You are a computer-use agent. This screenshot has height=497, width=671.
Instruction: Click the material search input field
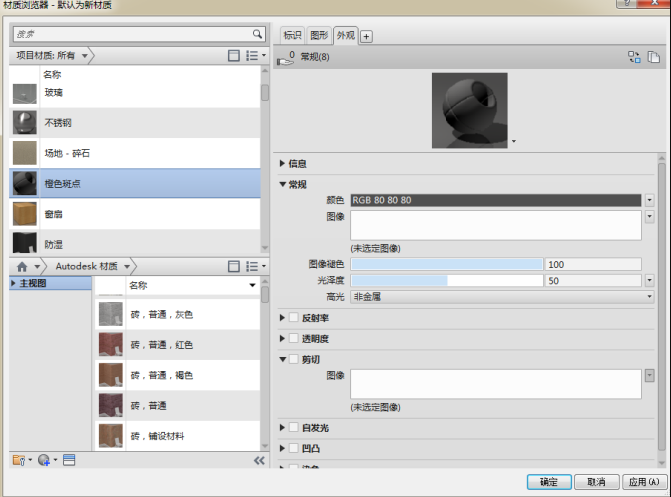tap(133, 34)
